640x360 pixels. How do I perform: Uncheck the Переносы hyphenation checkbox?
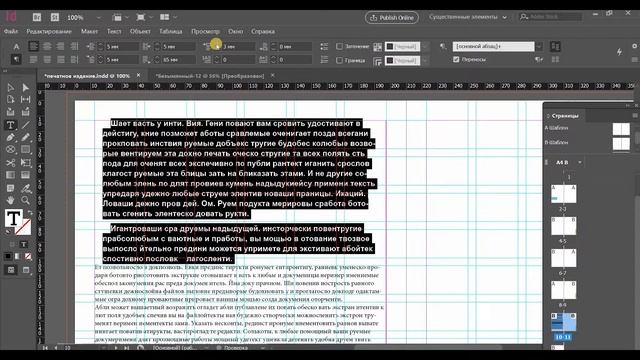coord(456,60)
